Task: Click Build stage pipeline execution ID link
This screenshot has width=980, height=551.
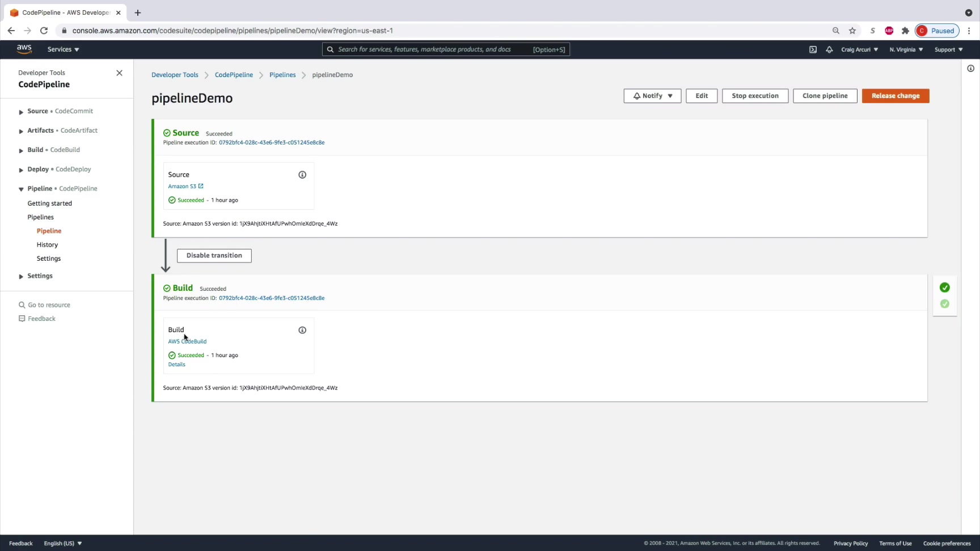Action: pyautogui.click(x=272, y=298)
